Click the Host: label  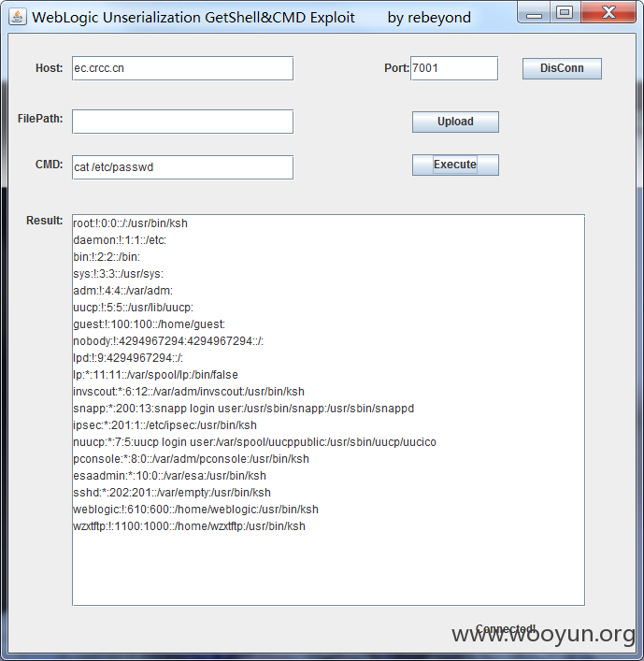[49, 68]
